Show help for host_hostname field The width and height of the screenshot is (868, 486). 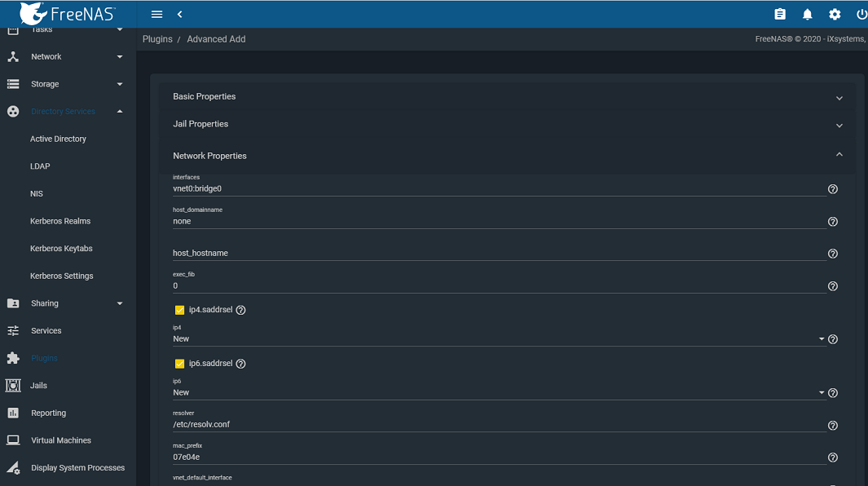833,254
